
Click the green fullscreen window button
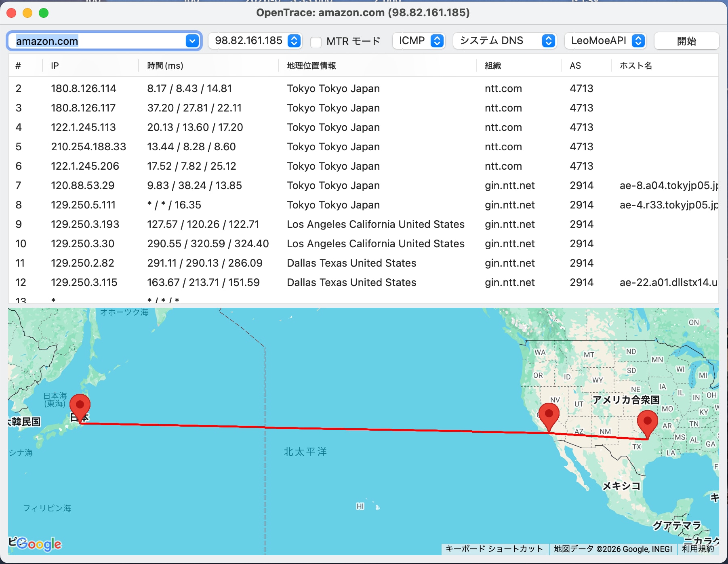tap(44, 13)
